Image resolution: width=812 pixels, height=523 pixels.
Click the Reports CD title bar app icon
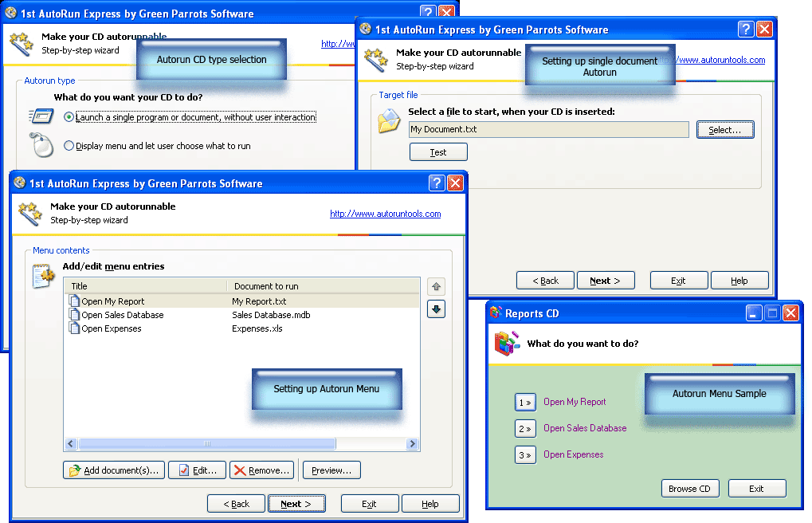click(x=496, y=313)
